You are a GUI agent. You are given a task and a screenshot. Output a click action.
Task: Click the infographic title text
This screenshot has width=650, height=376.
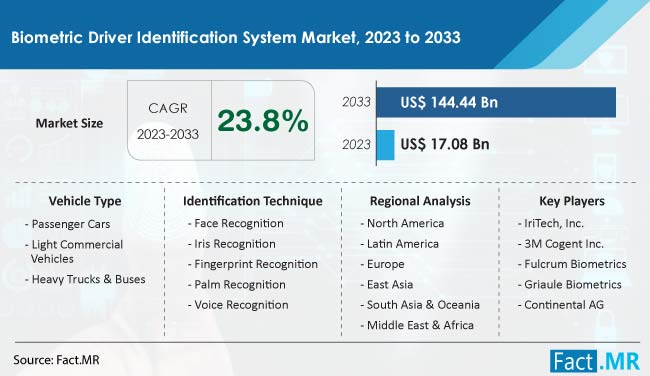pyautogui.click(x=236, y=37)
